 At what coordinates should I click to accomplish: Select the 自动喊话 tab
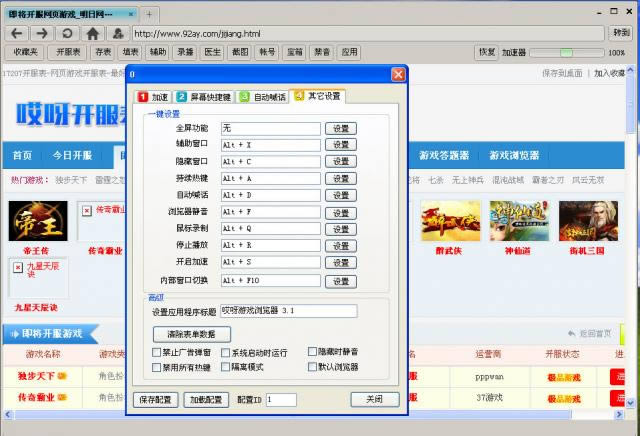tap(263, 97)
